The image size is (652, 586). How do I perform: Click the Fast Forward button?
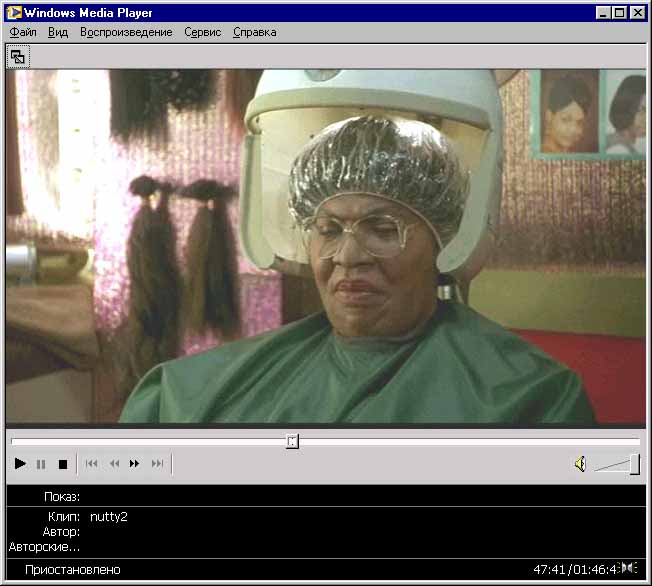click(x=134, y=463)
